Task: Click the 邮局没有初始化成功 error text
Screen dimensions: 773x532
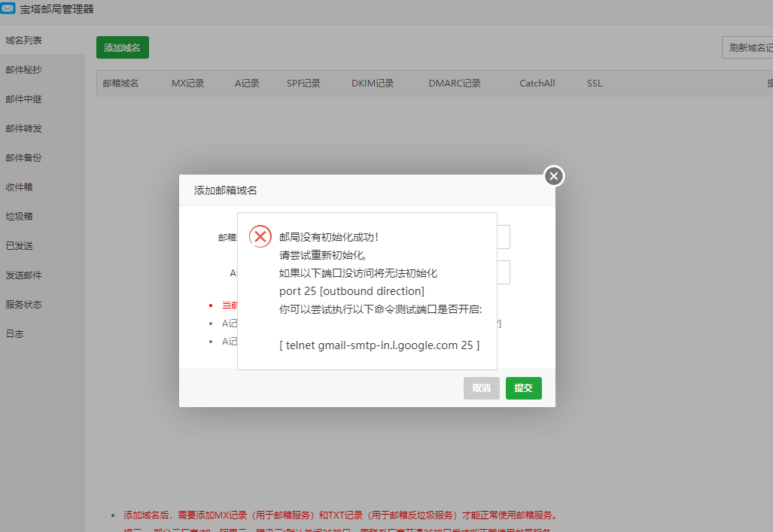Action: click(329, 237)
